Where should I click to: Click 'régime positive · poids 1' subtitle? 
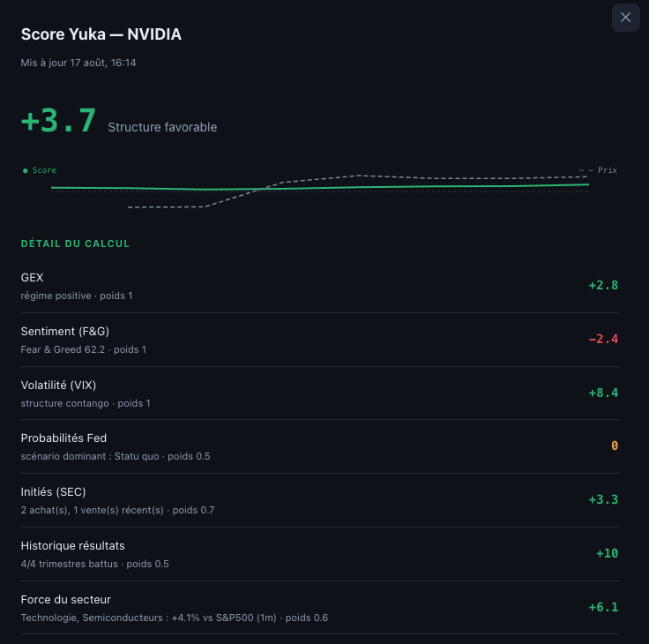click(77, 296)
